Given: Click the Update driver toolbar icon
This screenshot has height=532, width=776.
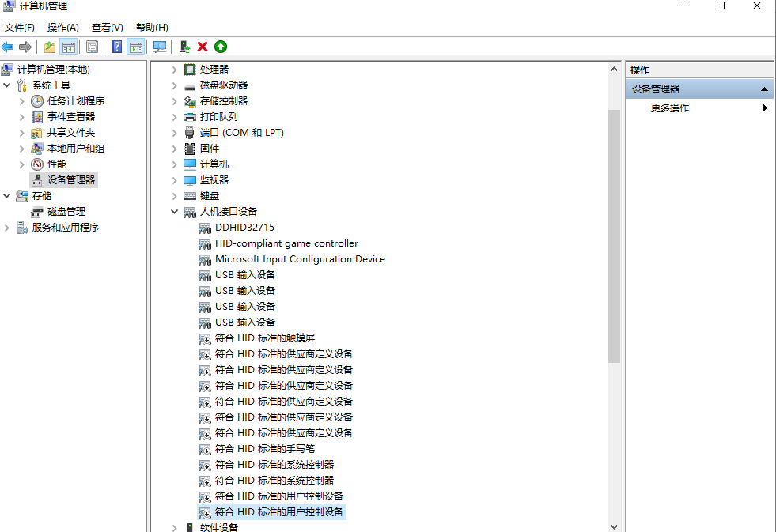Looking at the screenshot, I should click(185, 47).
